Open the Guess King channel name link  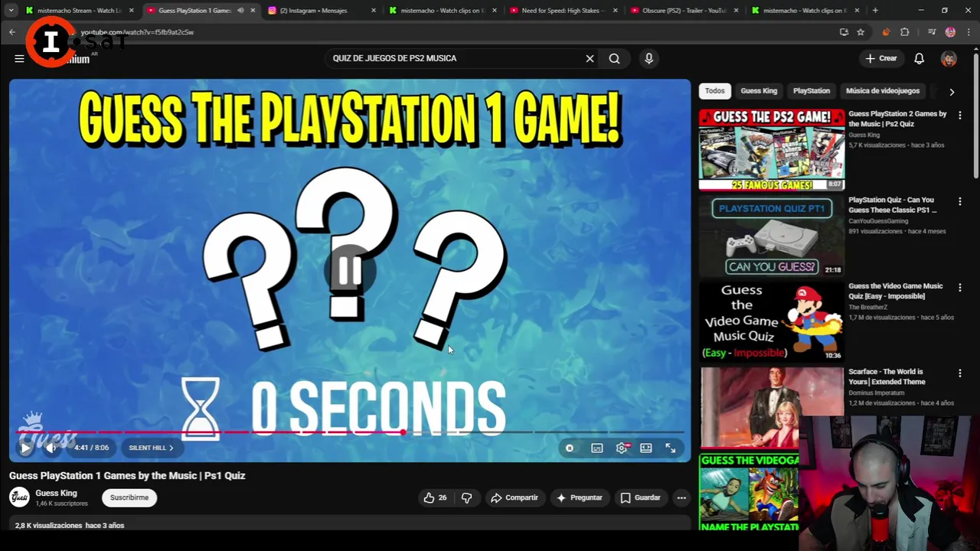56,493
